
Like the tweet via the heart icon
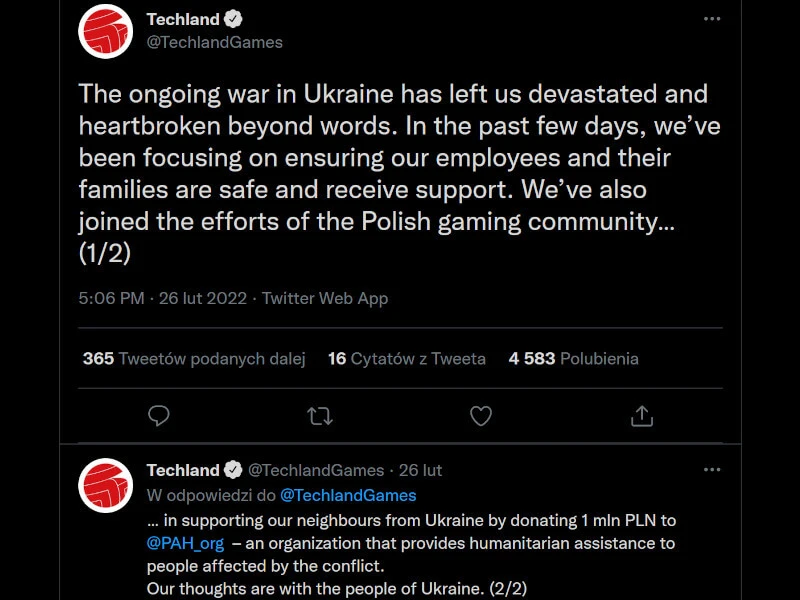[x=481, y=416]
